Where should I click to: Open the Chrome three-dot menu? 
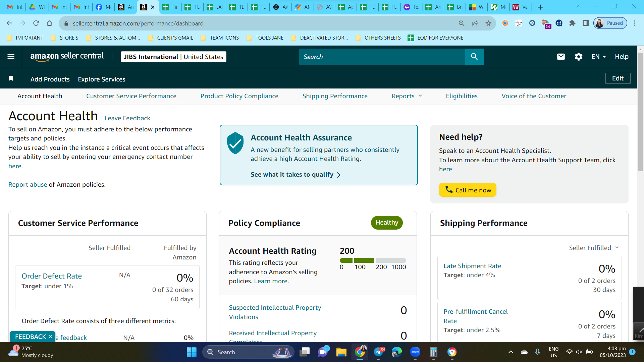click(x=635, y=23)
